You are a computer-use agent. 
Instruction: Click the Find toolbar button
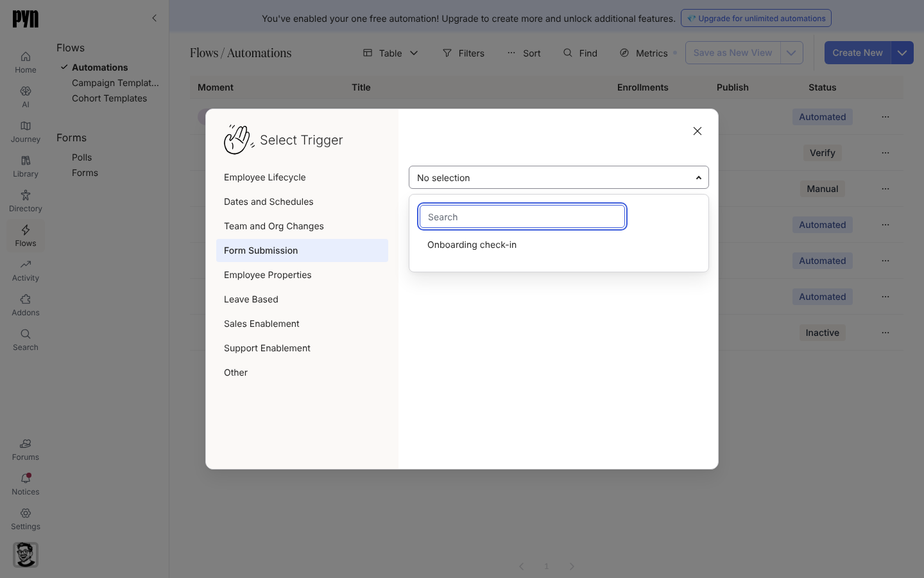580,53
